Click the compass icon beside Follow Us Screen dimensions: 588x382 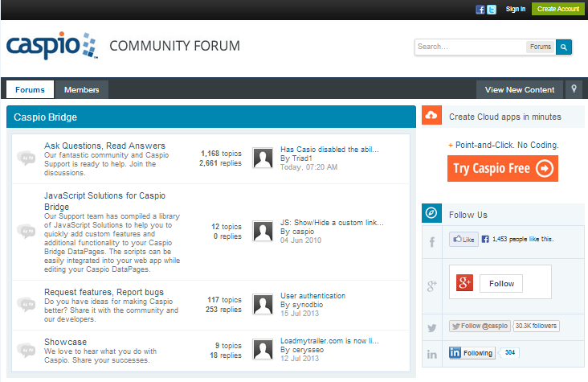[x=431, y=214]
